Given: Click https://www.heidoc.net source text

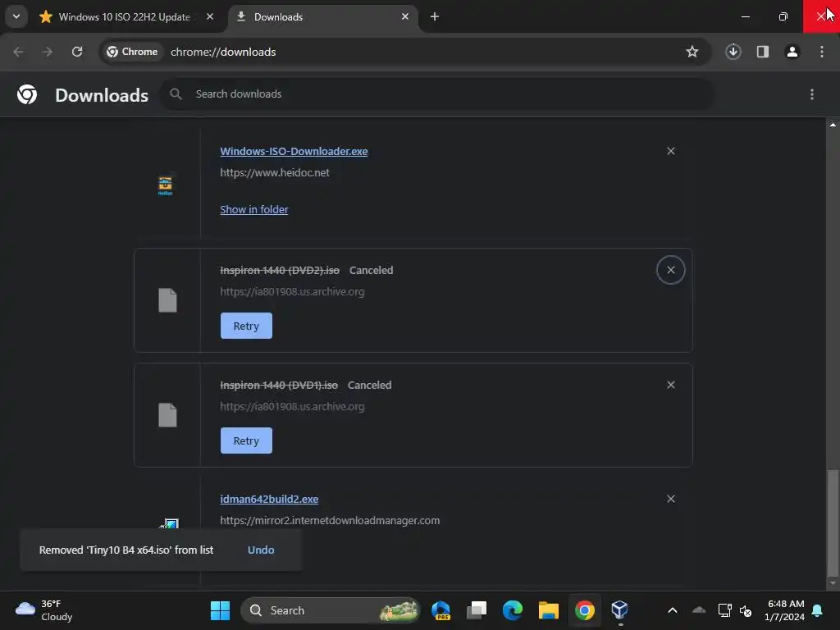Looking at the screenshot, I should [275, 172].
